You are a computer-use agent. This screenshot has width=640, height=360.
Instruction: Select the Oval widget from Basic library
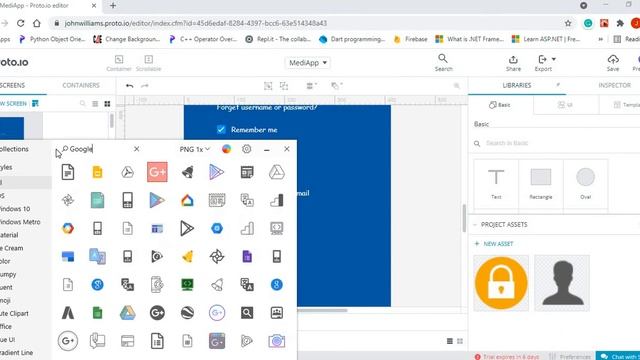(x=586, y=184)
